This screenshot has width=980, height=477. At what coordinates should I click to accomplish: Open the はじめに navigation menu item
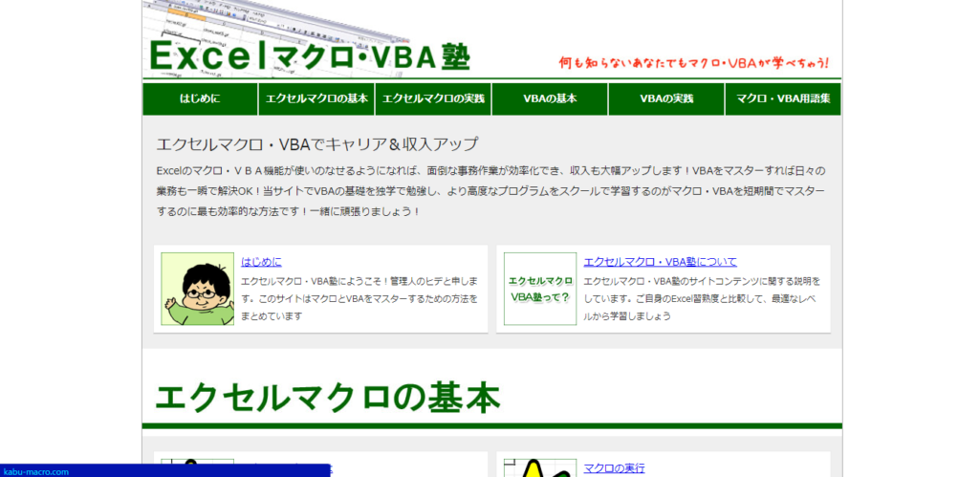pos(200,98)
